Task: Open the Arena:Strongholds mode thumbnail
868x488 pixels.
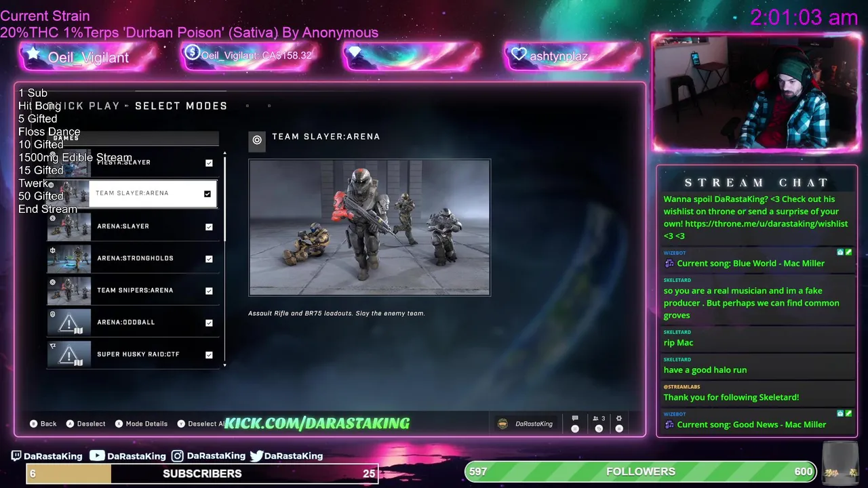Action: click(68, 258)
